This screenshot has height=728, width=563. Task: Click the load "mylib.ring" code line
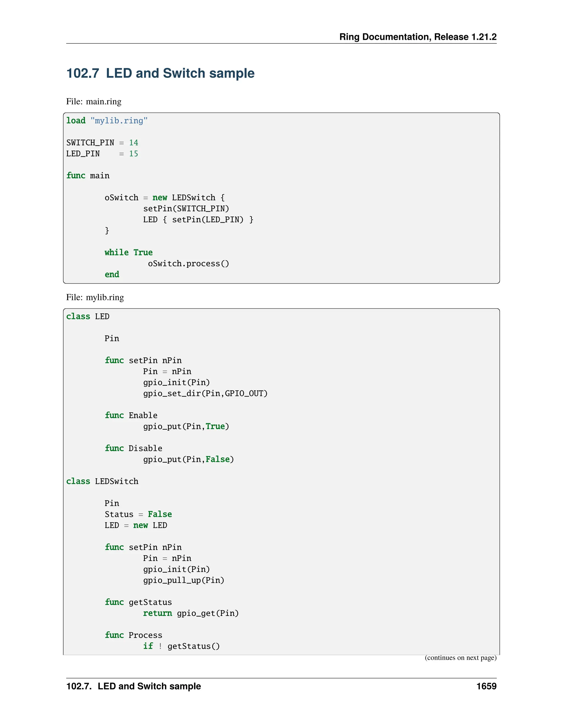[x=107, y=120]
